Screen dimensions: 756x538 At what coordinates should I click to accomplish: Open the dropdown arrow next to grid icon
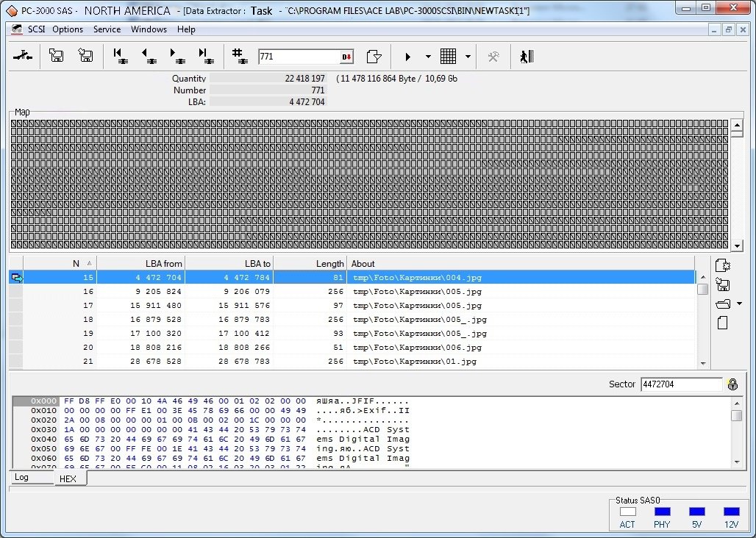pyautogui.click(x=468, y=57)
